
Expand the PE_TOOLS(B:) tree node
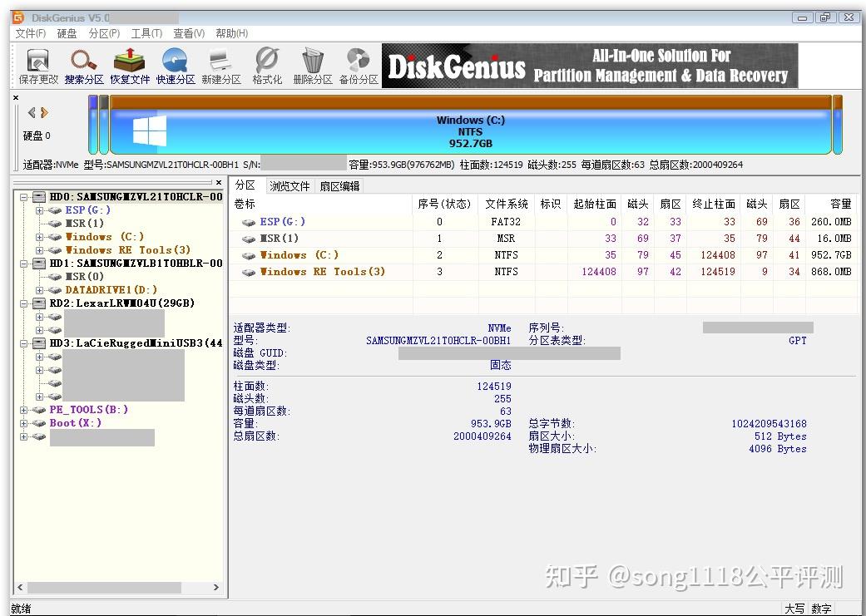point(23,409)
